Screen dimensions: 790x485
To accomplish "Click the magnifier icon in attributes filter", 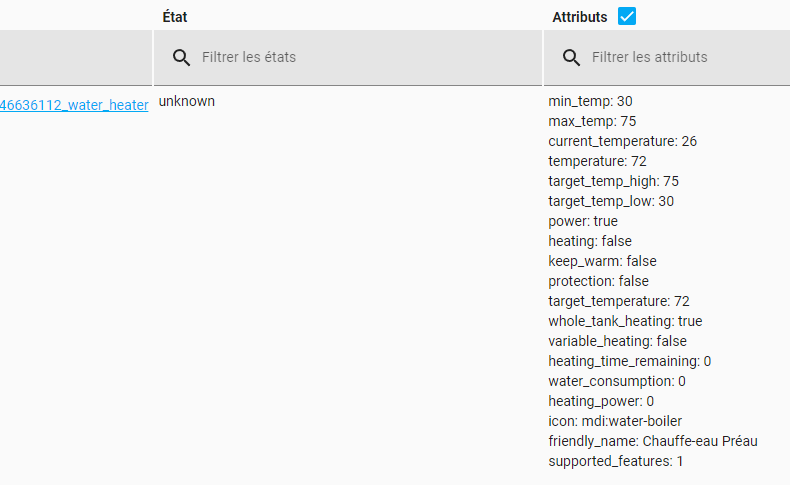I will click(571, 57).
